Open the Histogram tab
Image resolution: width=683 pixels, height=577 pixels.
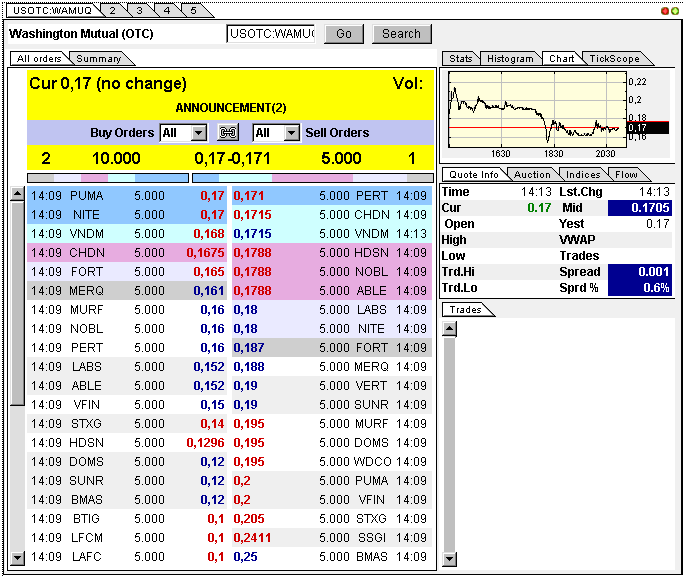pyautogui.click(x=510, y=58)
